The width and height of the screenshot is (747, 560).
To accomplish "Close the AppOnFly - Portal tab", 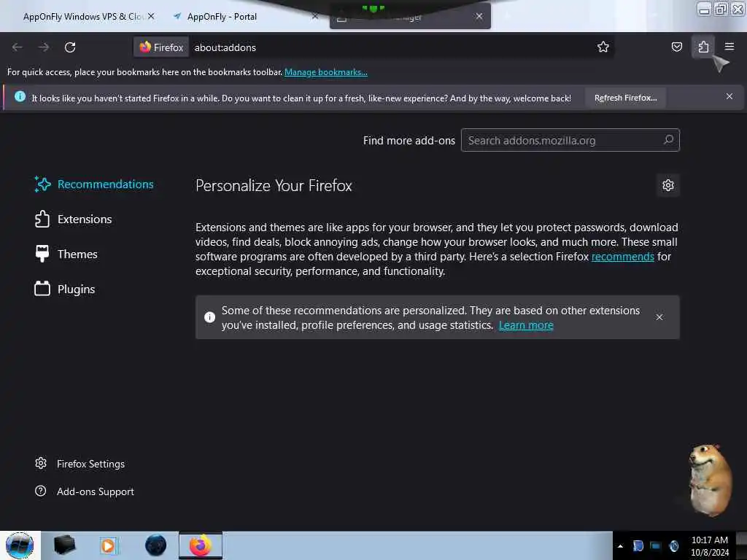I will [314, 16].
